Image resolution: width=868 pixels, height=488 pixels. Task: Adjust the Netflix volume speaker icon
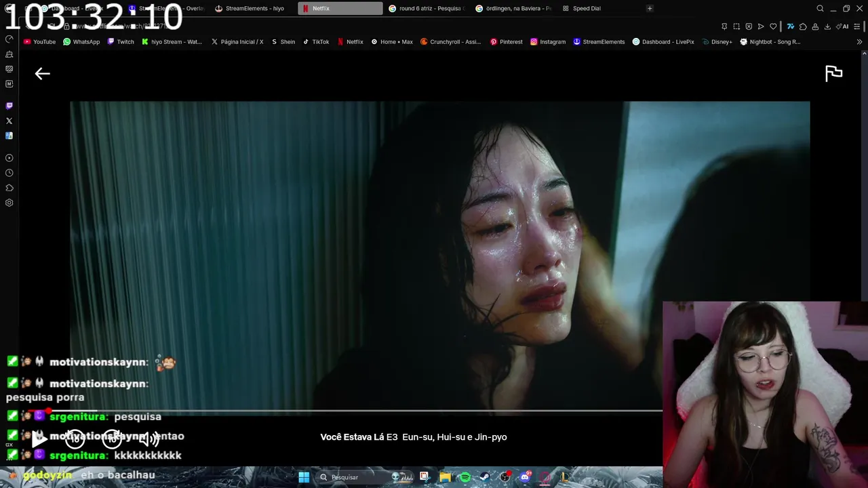tap(149, 439)
